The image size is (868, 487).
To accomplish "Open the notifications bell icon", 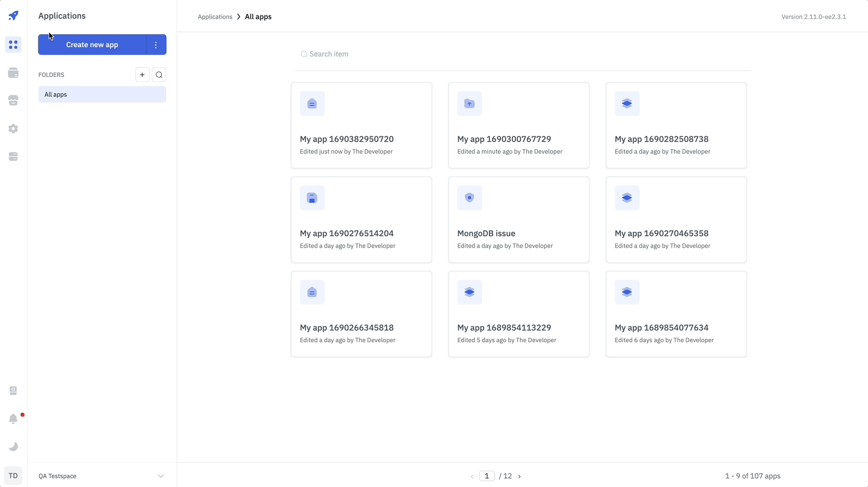I will click(x=13, y=419).
